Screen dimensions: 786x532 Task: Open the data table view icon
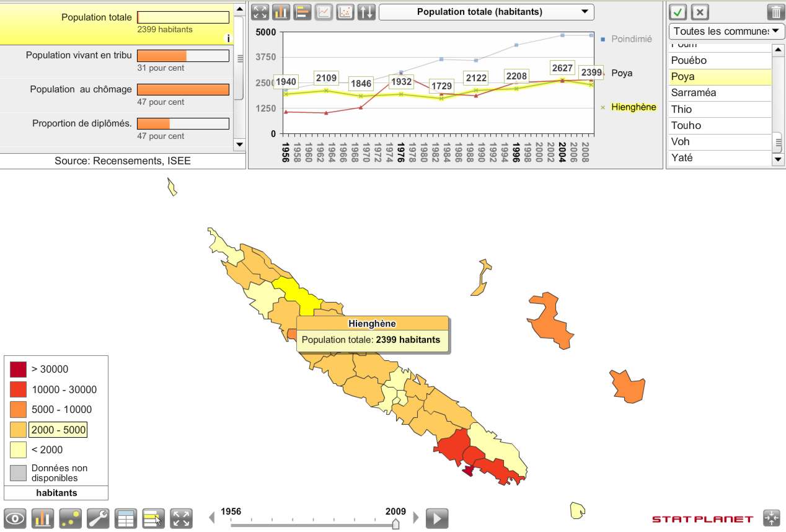(x=126, y=518)
